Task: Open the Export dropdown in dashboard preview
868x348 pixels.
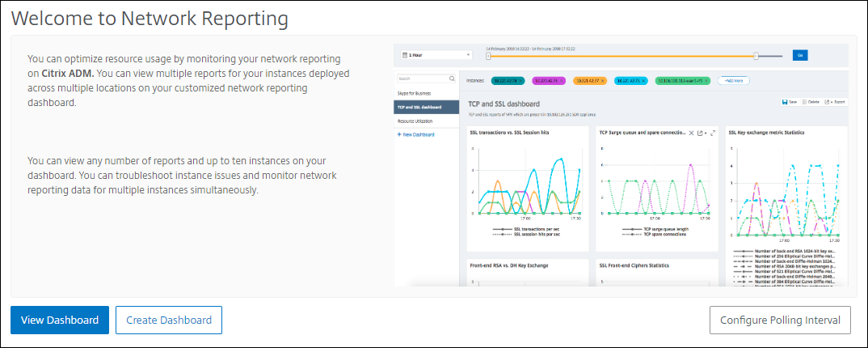Action: click(834, 103)
